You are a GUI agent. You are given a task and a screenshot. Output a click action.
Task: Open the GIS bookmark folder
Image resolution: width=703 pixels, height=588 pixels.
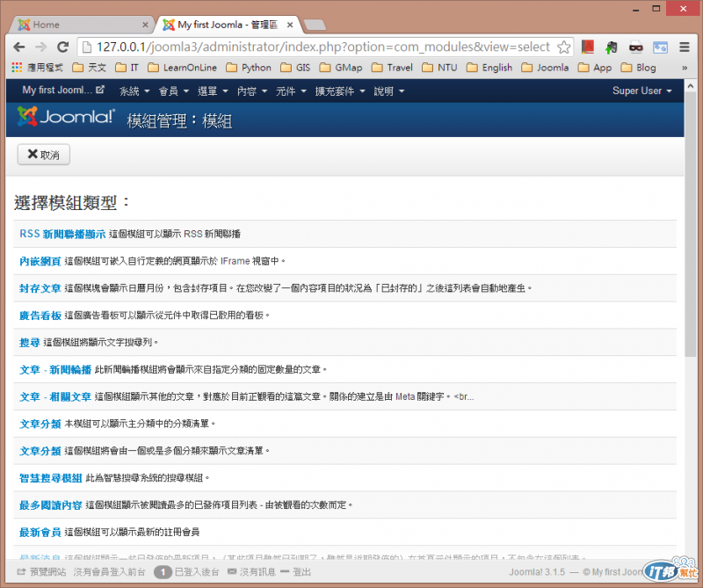(295, 68)
